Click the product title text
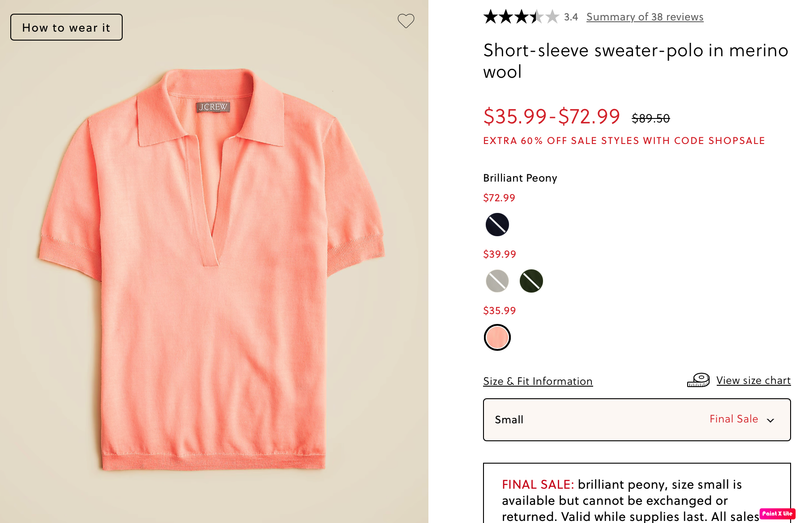 click(x=635, y=61)
